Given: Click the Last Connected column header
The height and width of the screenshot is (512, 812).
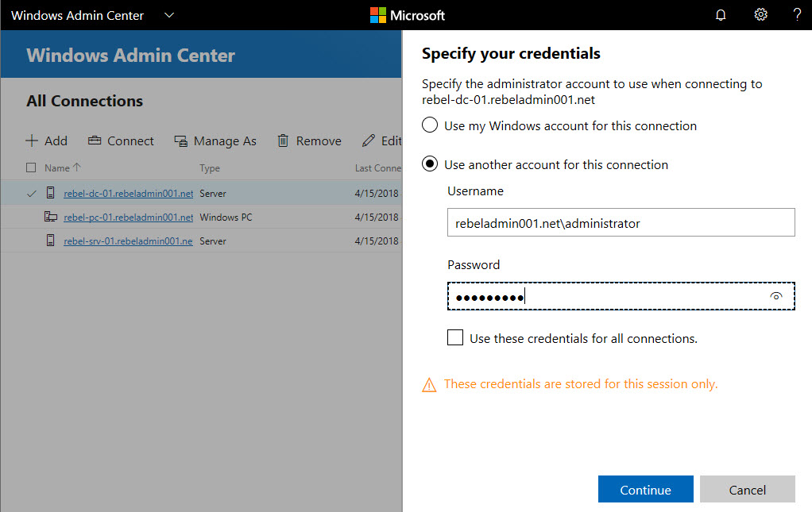Looking at the screenshot, I should 378,168.
